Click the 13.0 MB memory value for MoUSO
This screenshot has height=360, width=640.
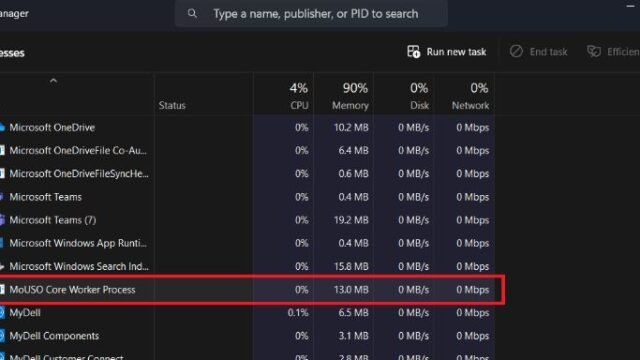pos(351,290)
